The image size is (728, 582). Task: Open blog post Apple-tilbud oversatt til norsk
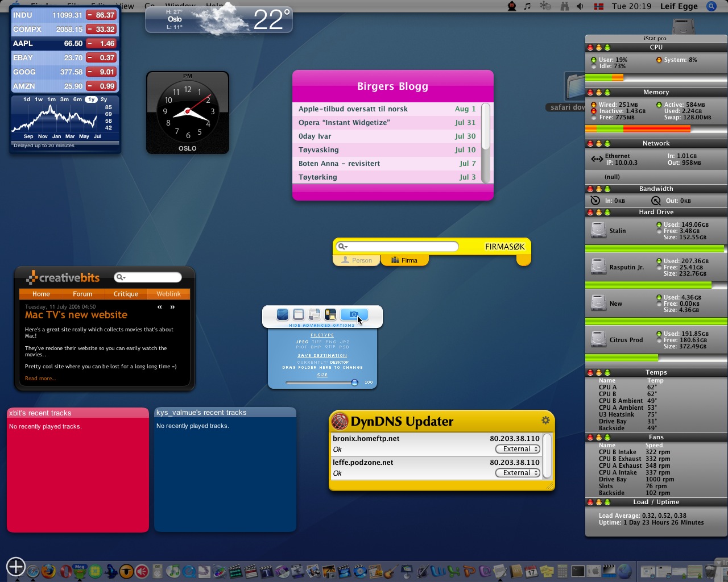pos(353,109)
